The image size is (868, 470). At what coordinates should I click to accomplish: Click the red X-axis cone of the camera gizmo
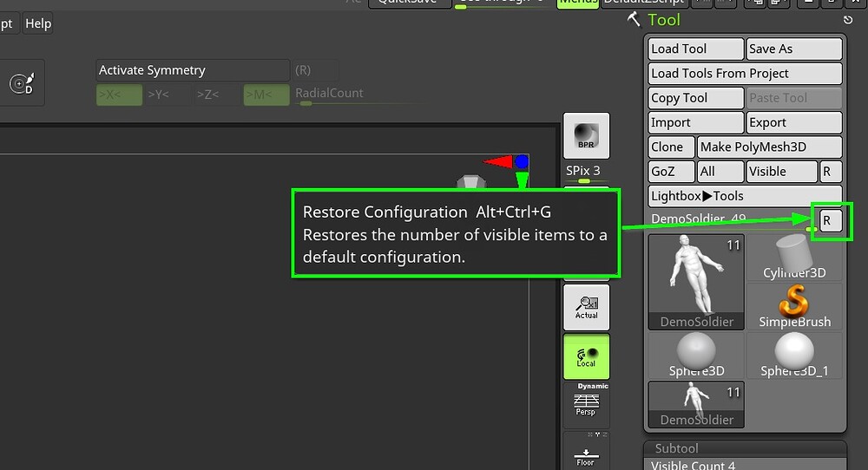(497, 162)
